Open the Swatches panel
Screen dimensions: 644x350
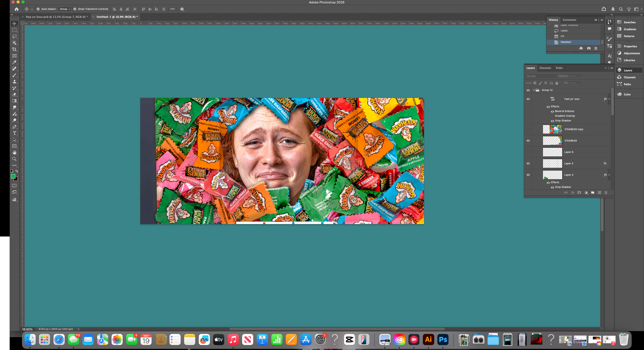coord(629,22)
